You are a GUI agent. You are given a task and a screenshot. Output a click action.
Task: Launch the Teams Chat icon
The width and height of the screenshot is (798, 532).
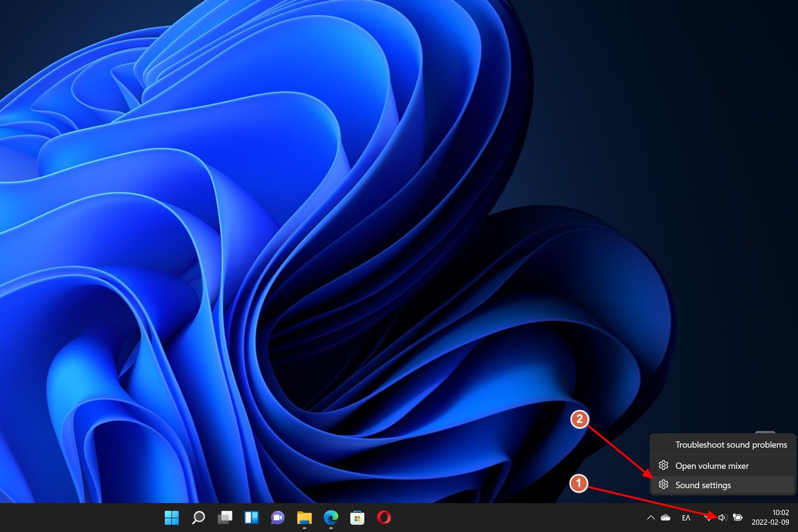(x=278, y=518)
